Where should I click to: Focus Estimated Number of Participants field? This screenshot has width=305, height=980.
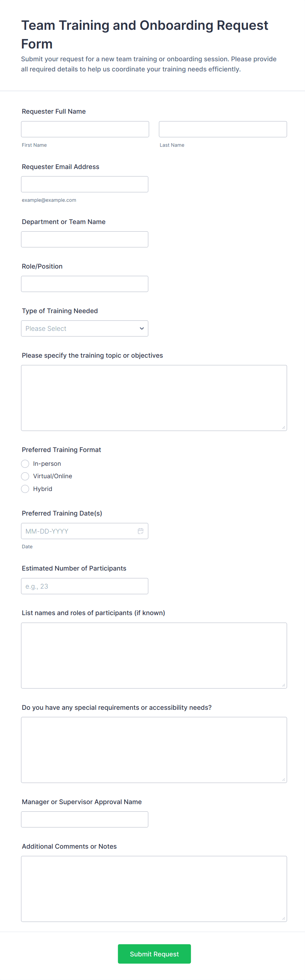pos(85,586)
